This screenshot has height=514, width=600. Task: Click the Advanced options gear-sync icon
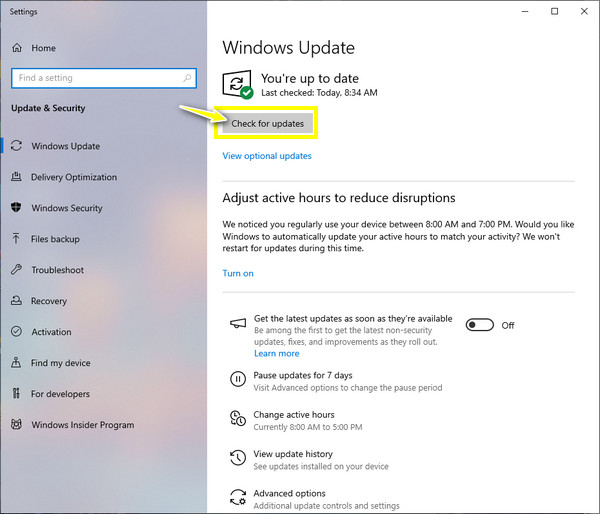(238, 497)
